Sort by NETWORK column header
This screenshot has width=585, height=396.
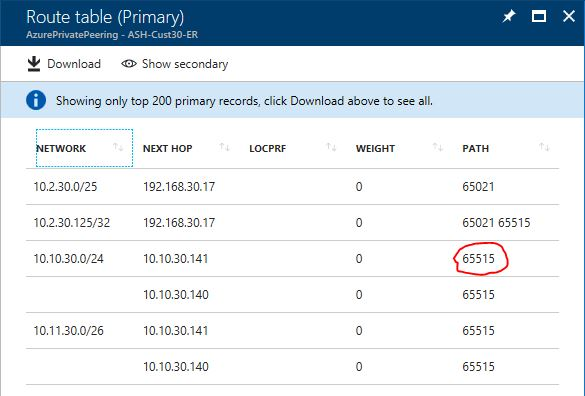click(x=61, y=149)
